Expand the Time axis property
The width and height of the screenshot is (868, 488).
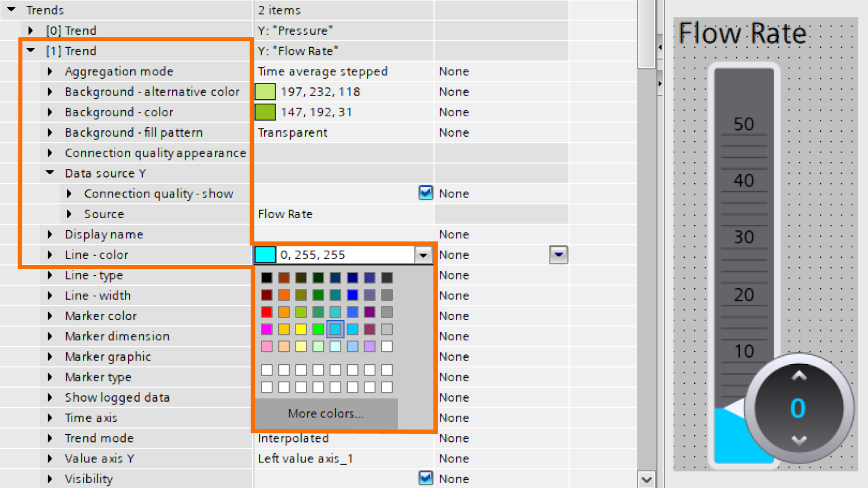50,417
